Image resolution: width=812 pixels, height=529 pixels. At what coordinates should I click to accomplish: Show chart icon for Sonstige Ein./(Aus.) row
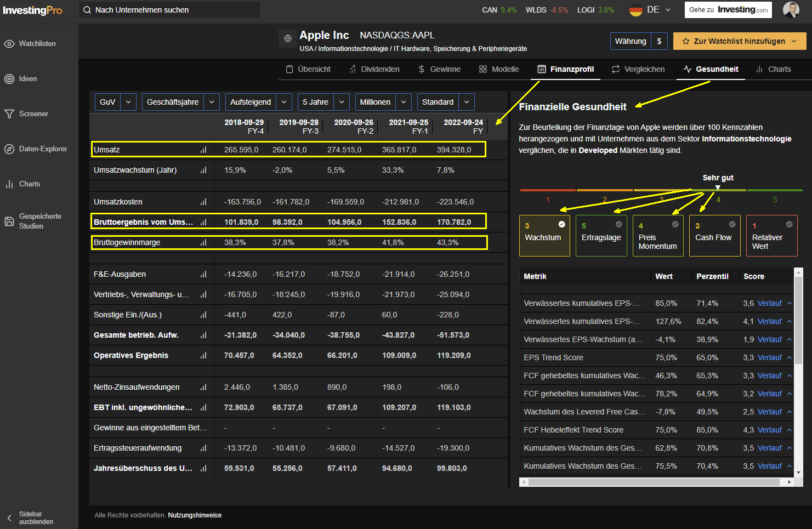tap(203, 315)
